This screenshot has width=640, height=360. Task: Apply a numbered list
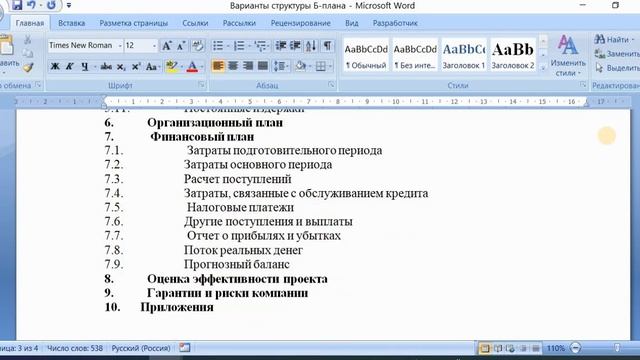click(x=239, y=46)
